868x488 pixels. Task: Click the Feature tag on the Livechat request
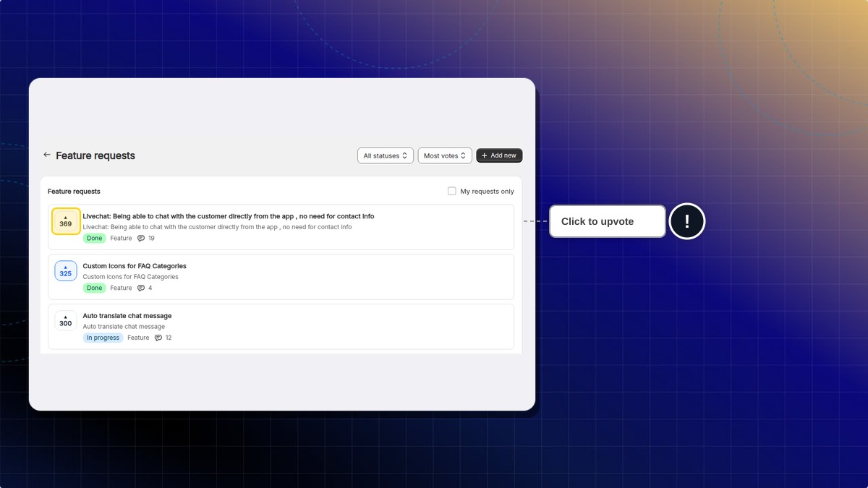[121, 239]
